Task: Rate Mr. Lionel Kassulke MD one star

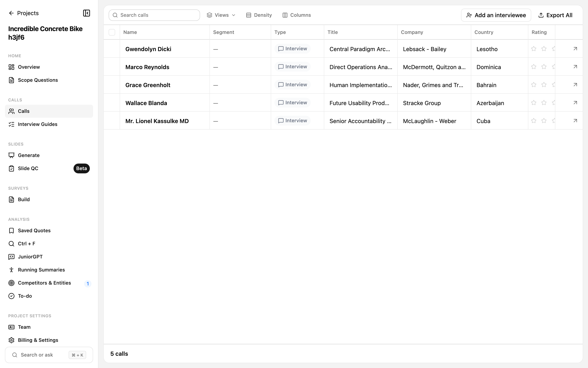Action: (x=533, y=121)
